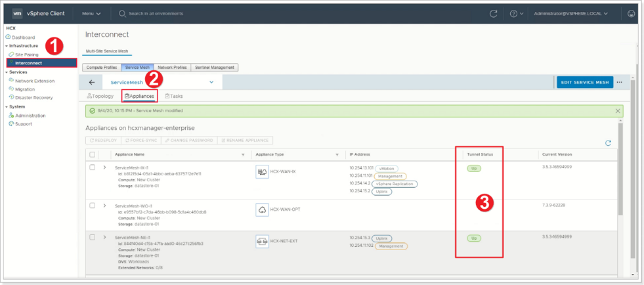Open the ServiceMesh selector dropdown
The image size is (644, 285).
tap(211, 83)
